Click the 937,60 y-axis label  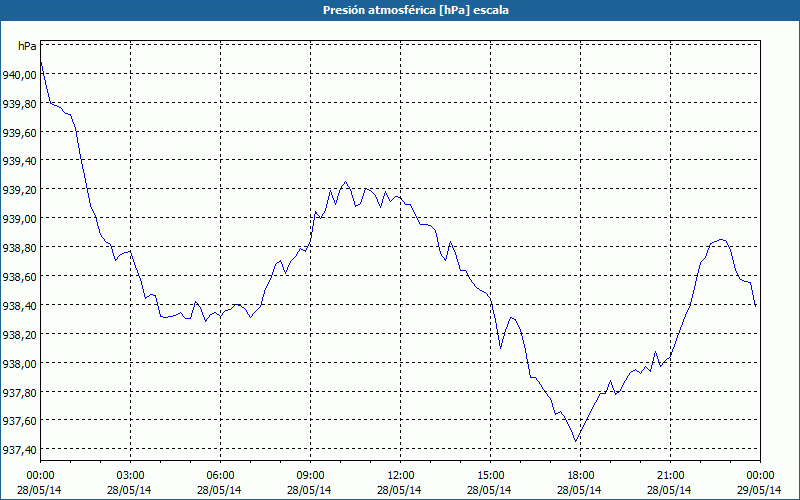point(19,421)
